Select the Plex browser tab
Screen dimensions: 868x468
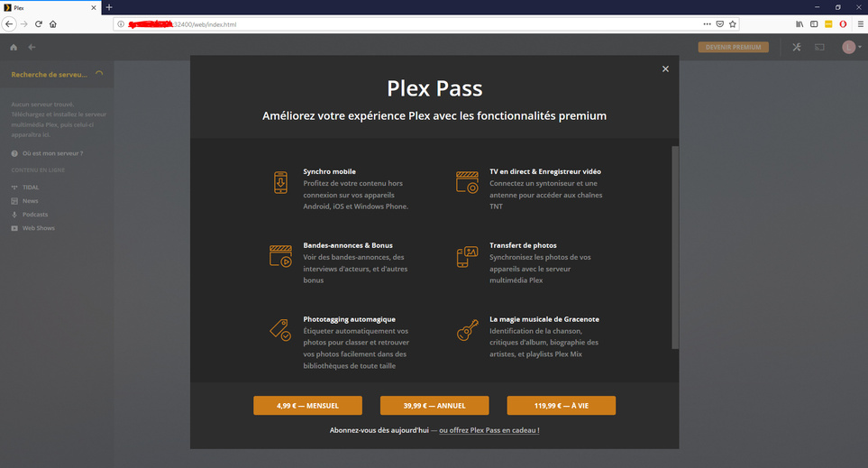pos(50,8)
